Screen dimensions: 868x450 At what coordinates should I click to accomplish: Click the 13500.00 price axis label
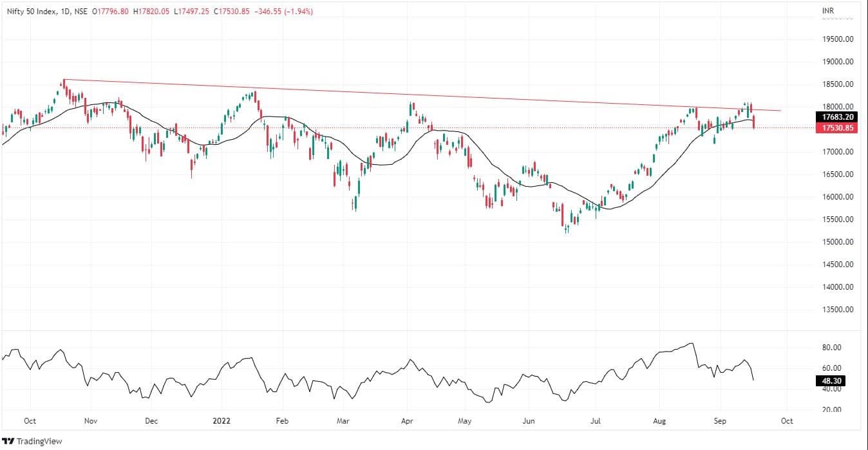(839, 310)
